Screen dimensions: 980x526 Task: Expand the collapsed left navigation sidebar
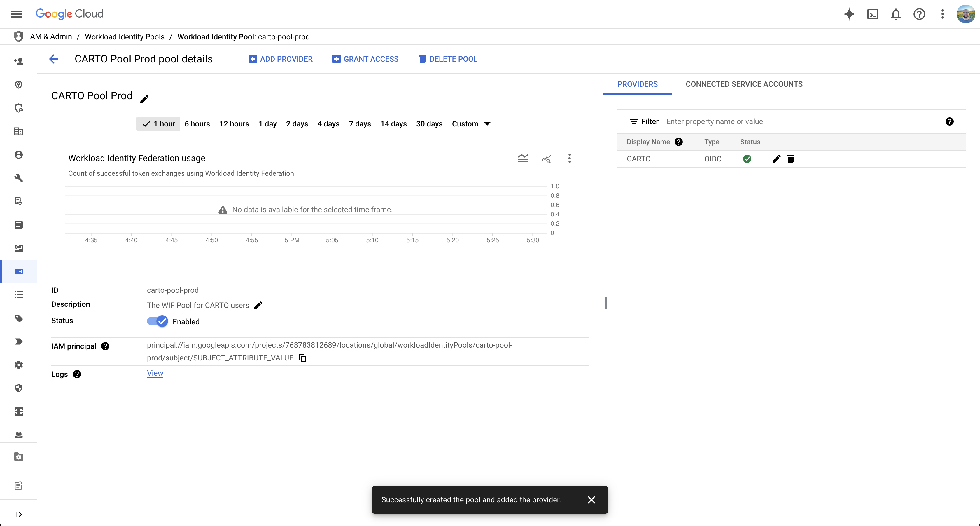pyautogui.click(x=19, y=514)
